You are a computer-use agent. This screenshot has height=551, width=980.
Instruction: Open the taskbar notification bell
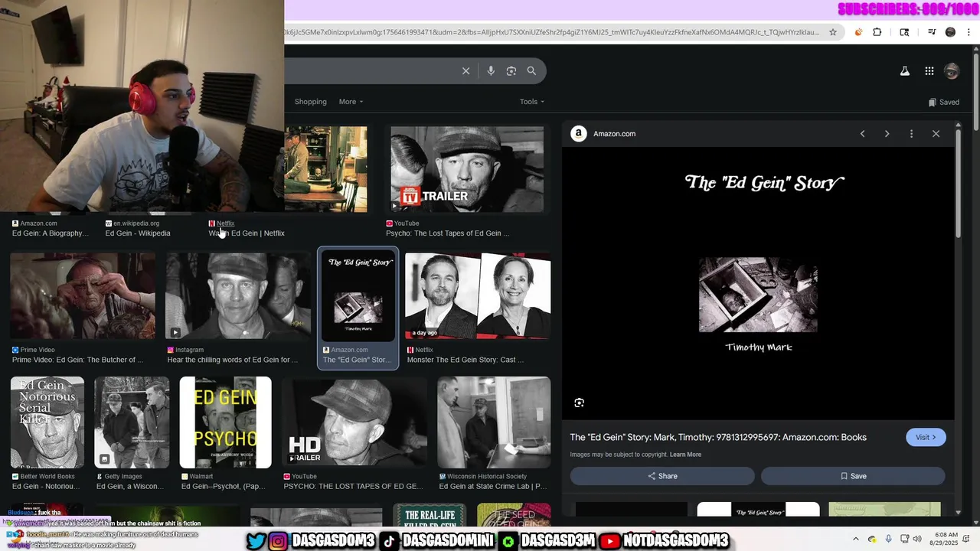(967, 539)
